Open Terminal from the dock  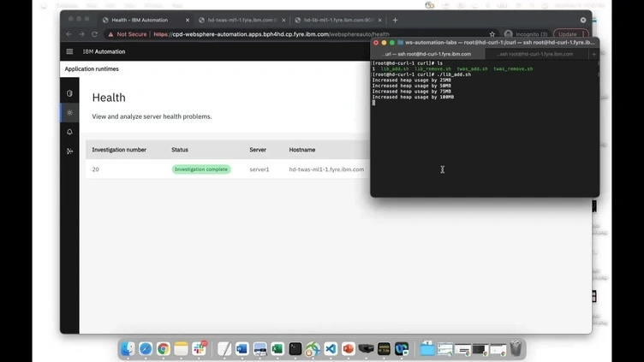point(295,349)
